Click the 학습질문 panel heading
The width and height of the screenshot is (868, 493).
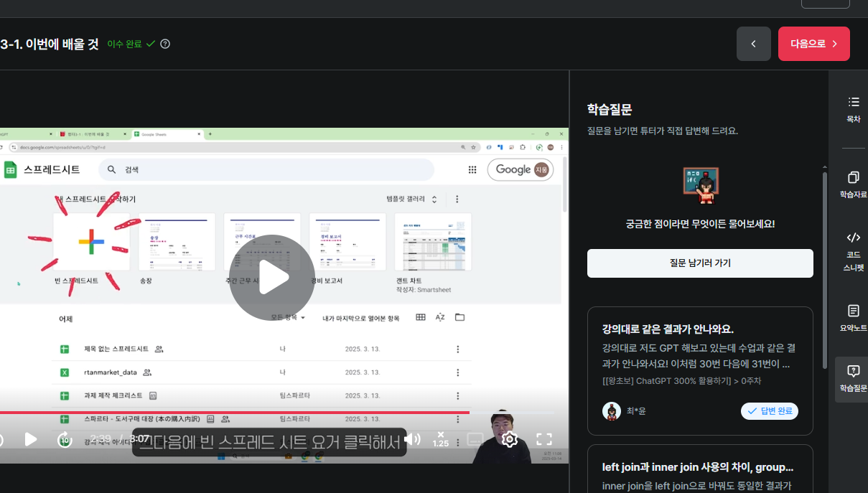click(610, 110)
